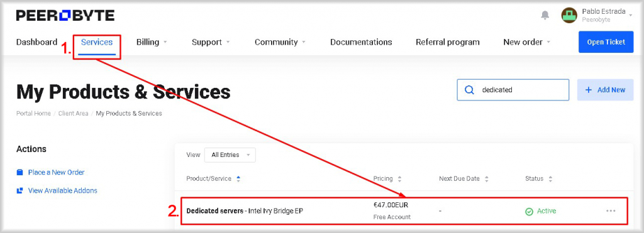Click the €47.00EUR price
This screenshot has width=644, height=233.
pos(391,205)
